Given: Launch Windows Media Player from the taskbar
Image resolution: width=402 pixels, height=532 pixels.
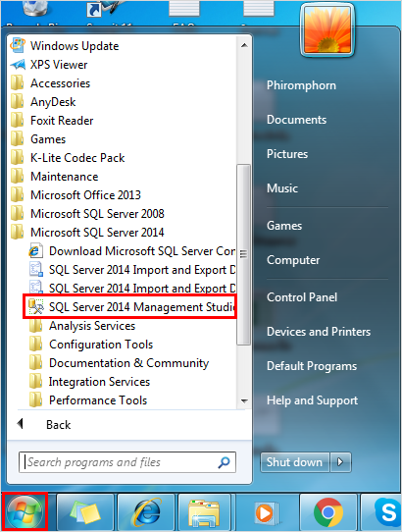Looking at the screenshot, I should point(267,512).
